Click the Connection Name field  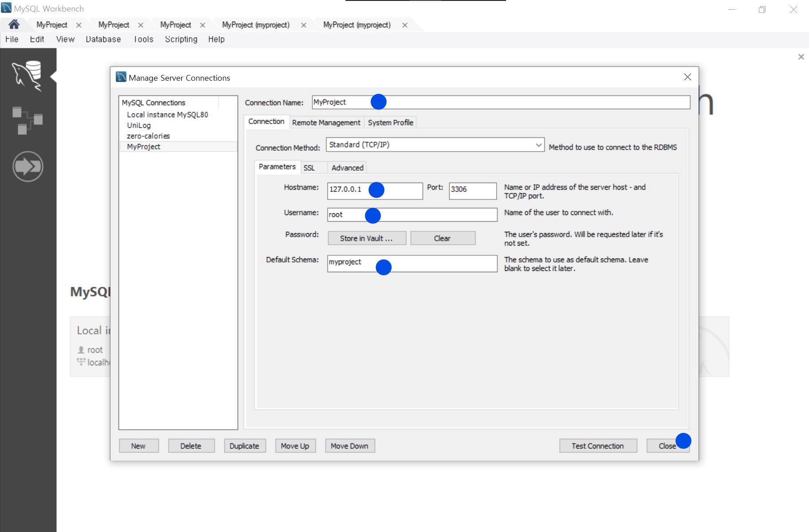click(501, 102)
